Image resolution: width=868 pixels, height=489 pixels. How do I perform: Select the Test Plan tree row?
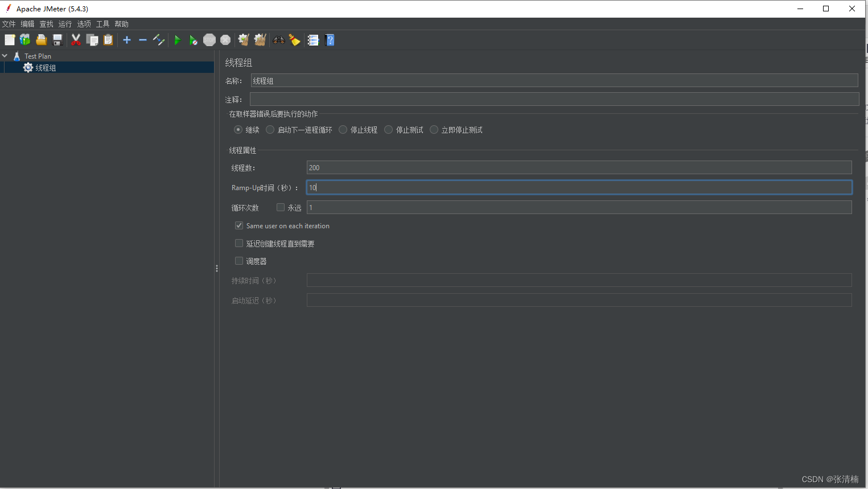coord(107,56)
